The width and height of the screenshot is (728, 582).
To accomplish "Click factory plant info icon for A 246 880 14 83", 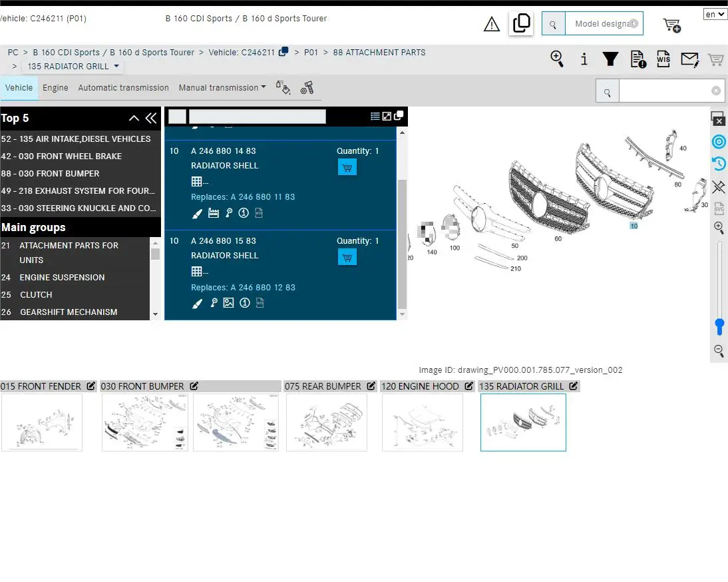I will (x=214, y=213).
